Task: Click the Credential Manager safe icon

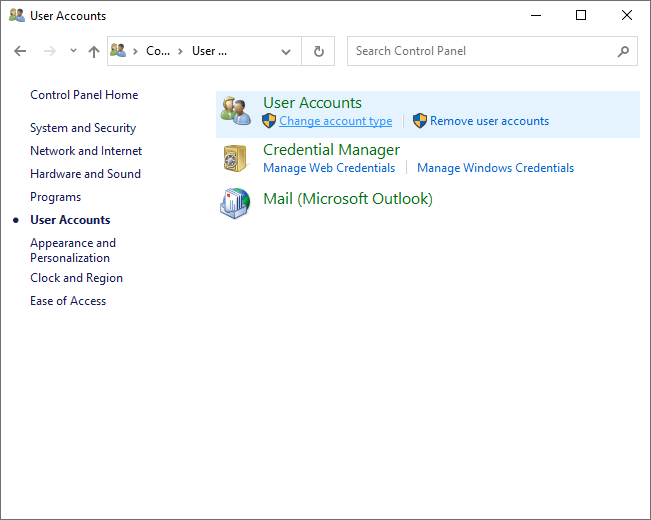Action: [236, 158]
